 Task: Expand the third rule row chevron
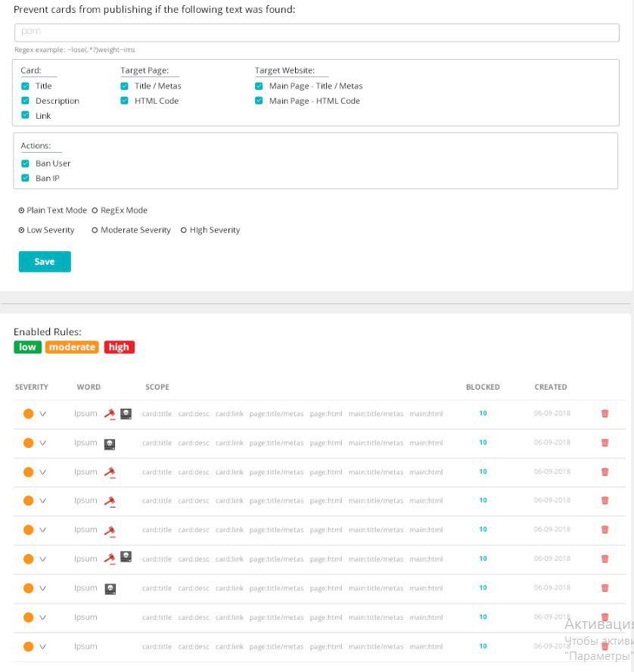(x=42, y=472)
